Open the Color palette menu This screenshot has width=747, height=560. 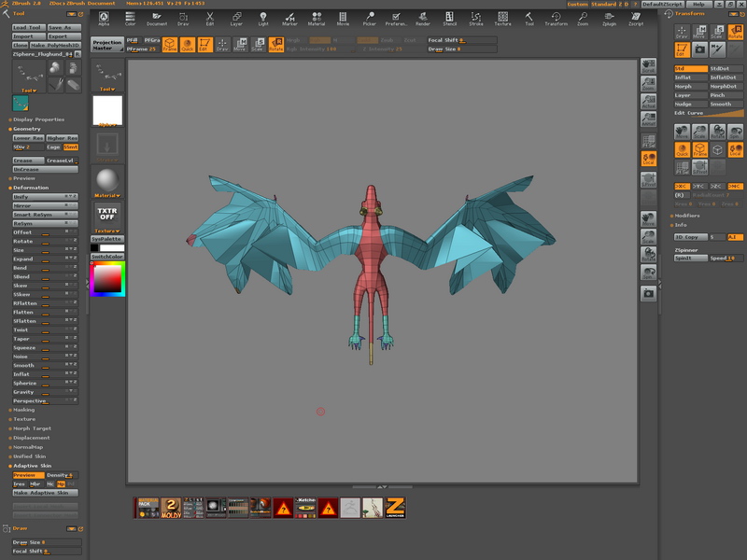click(130, 18)
